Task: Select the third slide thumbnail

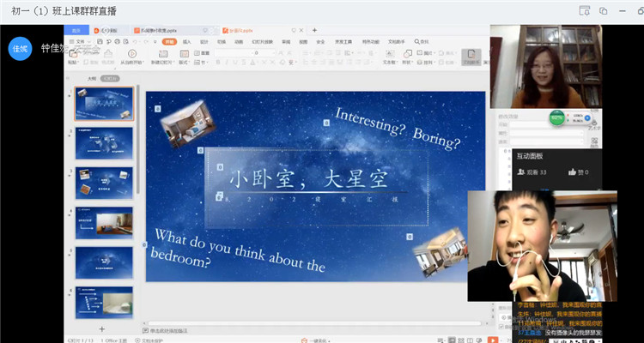Action: pyautogui.click(x=104, y=183)
